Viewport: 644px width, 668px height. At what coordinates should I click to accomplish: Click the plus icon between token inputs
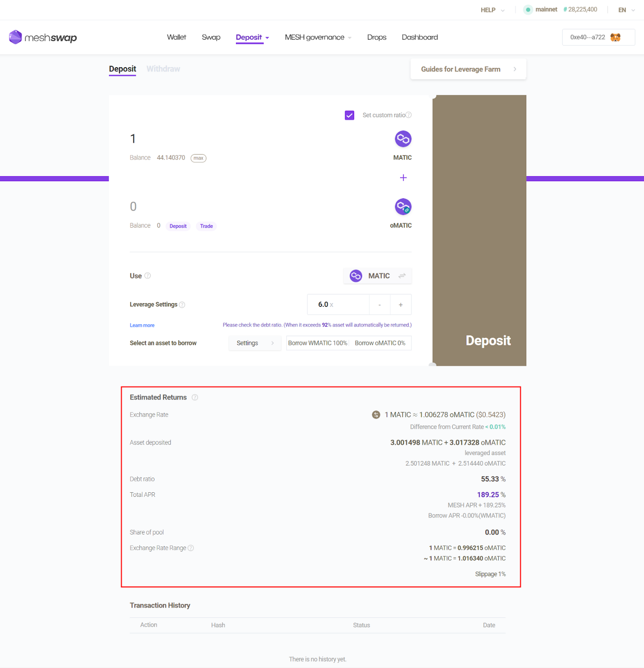click(x=403, y=178)
